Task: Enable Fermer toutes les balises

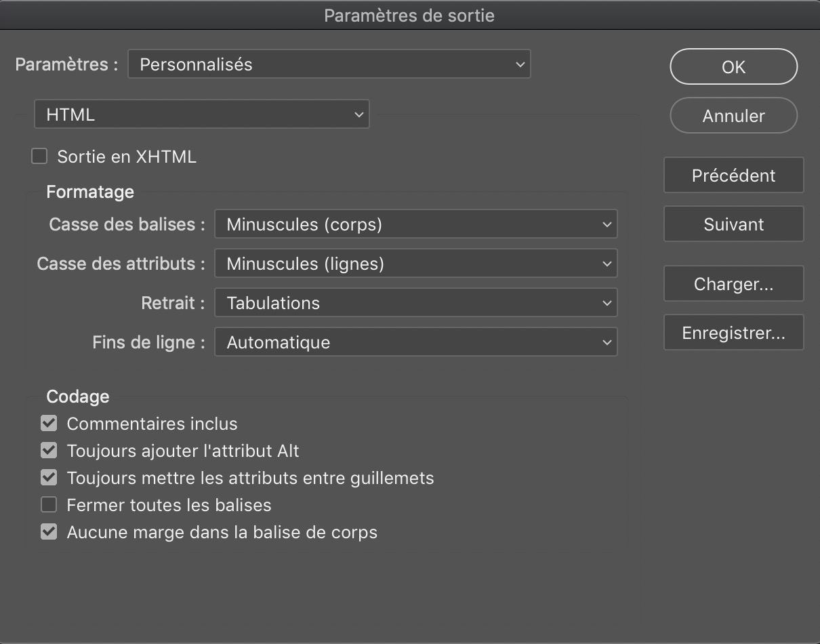Action: tap(48, 504)
